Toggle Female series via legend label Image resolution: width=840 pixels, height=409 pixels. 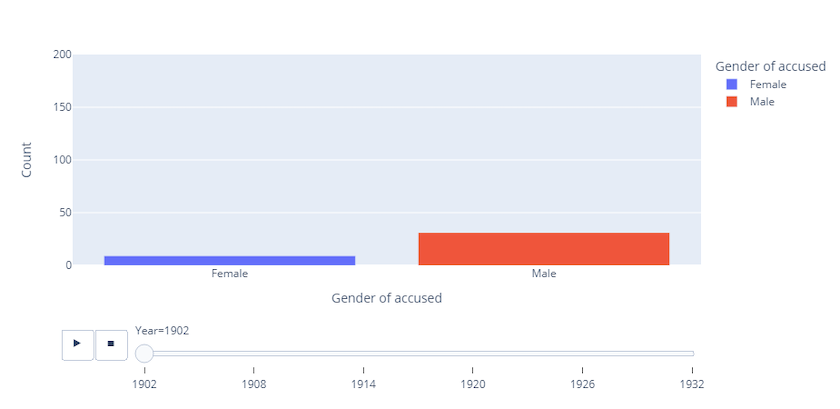point(768,85)
